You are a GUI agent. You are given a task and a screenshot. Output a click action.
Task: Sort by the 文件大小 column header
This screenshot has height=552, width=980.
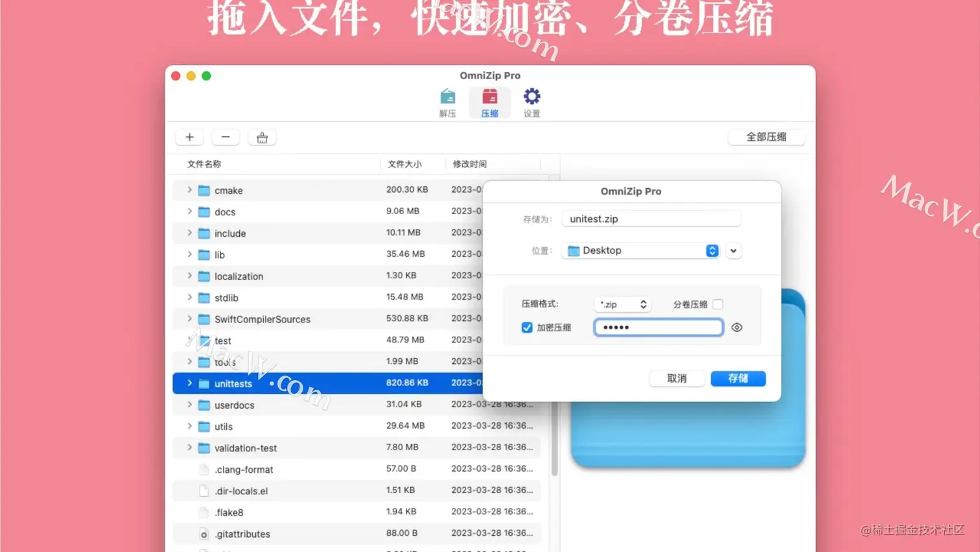404,164
